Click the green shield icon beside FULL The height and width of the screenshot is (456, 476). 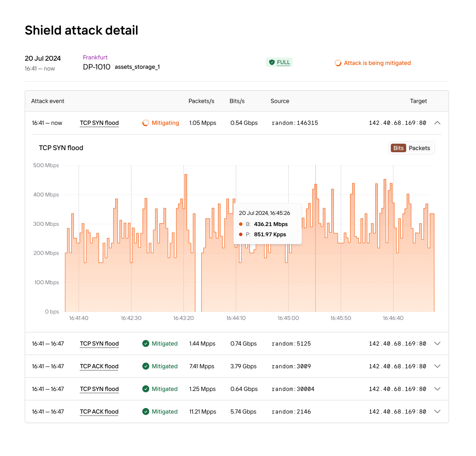click(272, 62)
